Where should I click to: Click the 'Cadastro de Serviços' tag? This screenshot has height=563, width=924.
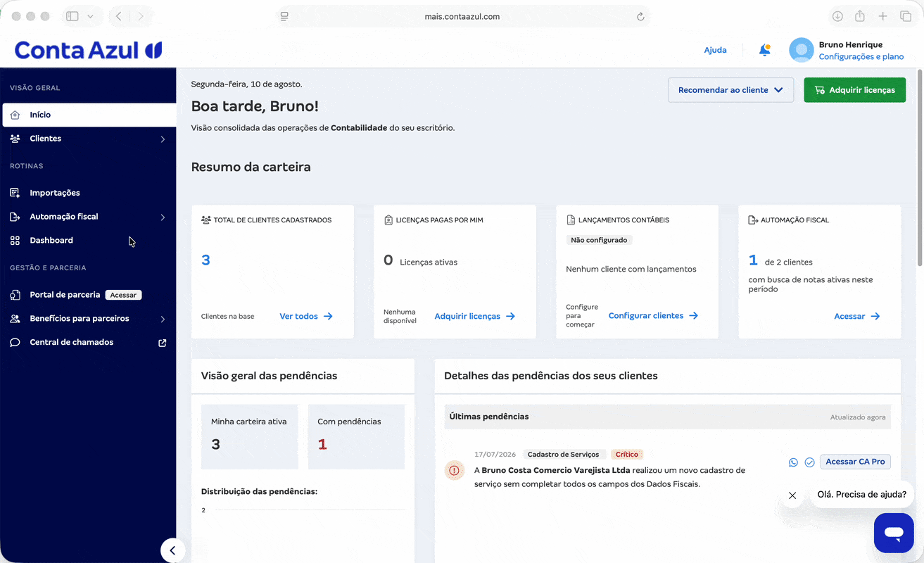pyautogui.click(x=564, y=455)
